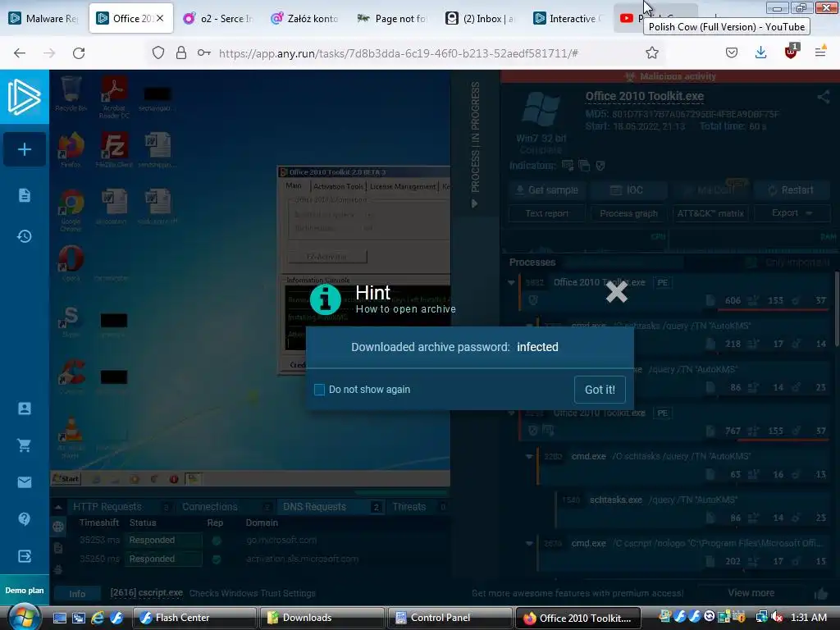Click the Info button in status bar

coord(77,594)
